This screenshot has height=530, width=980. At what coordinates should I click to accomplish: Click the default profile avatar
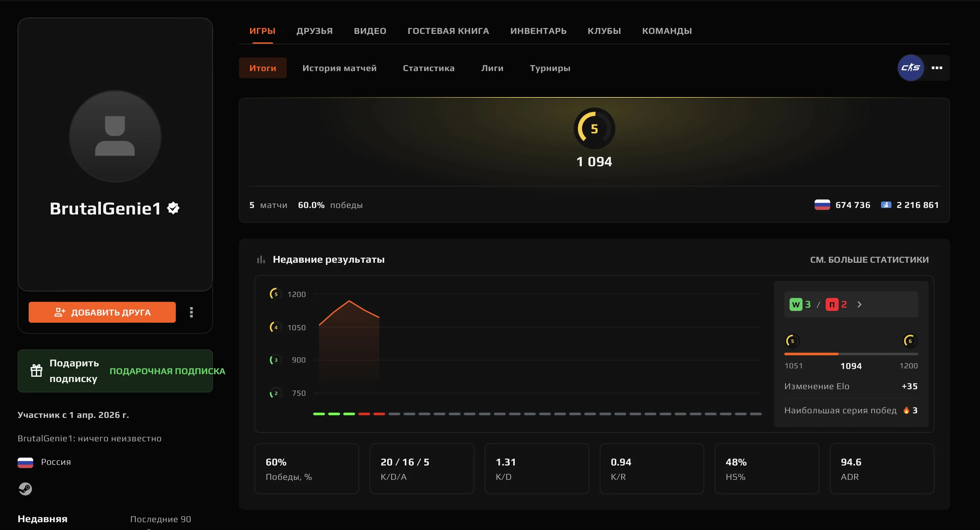coord(115,136)
